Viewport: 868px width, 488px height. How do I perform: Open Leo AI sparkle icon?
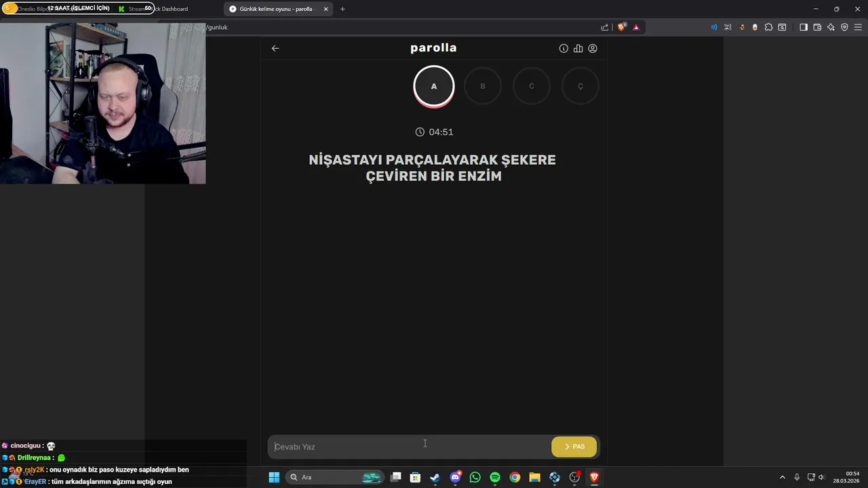(831, 27)
